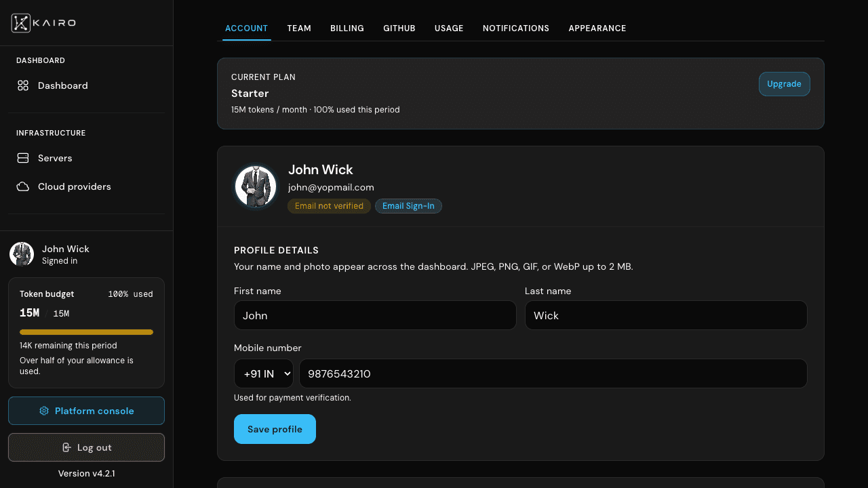This screenshot has width=868, height=488.
Task: Click the Mobile number input field
Action: click(x=553, y=373)
